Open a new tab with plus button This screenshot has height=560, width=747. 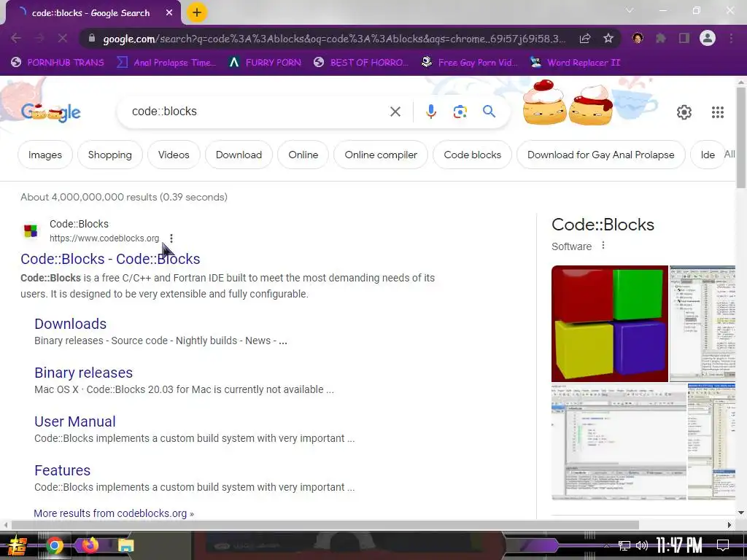coord(197,13)
